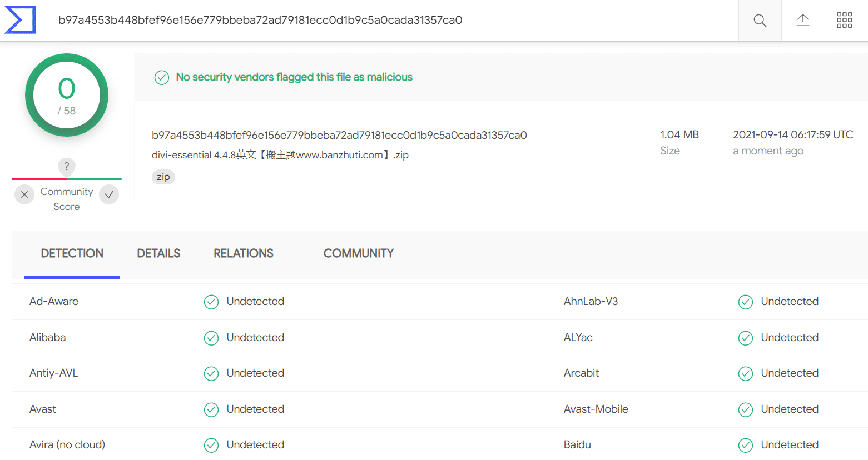Click the Avast-Mobile vendor name
Image resolution: width=868 pixels, height=460 pixels.
tap(596, 409)
